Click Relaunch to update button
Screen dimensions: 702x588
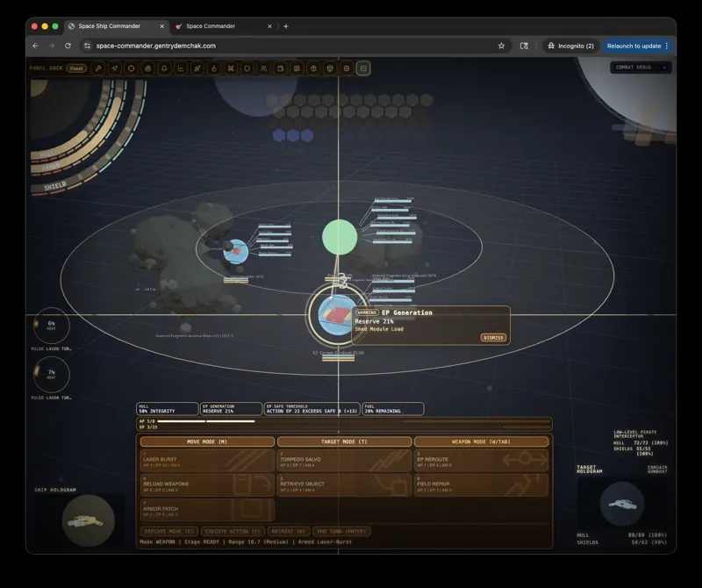point(638,46)
